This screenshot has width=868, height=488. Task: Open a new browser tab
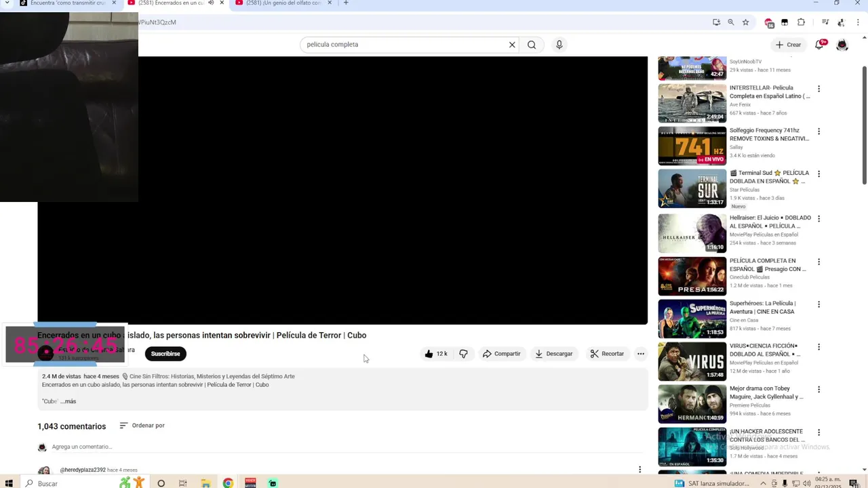coord(346,3)
